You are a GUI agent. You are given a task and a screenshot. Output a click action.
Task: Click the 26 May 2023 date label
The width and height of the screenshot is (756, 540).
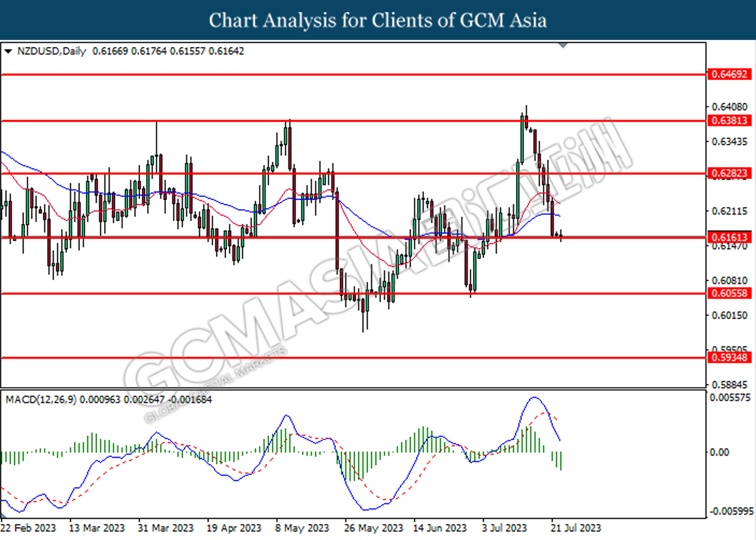click(x=373, y=528)
